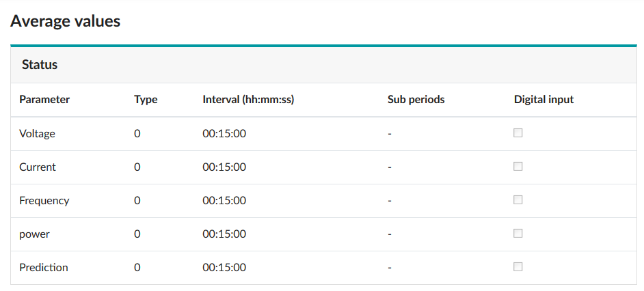Click the Parameter column header
Image resolution: width=644 pixels, height=291 pixels.
[44, 100]
